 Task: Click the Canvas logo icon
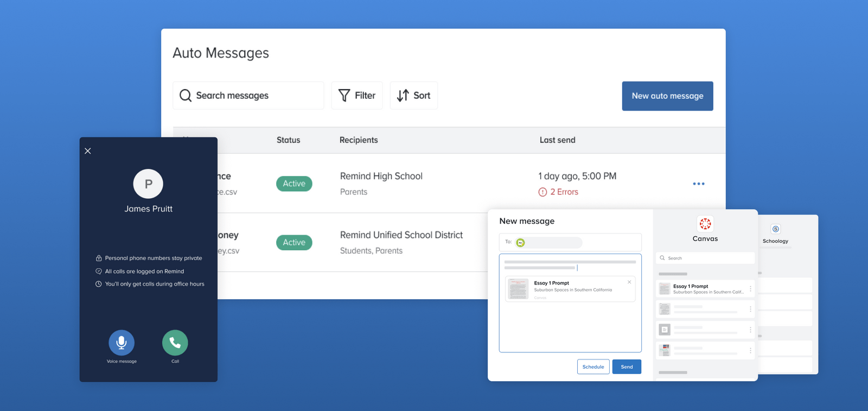point(705,224)
